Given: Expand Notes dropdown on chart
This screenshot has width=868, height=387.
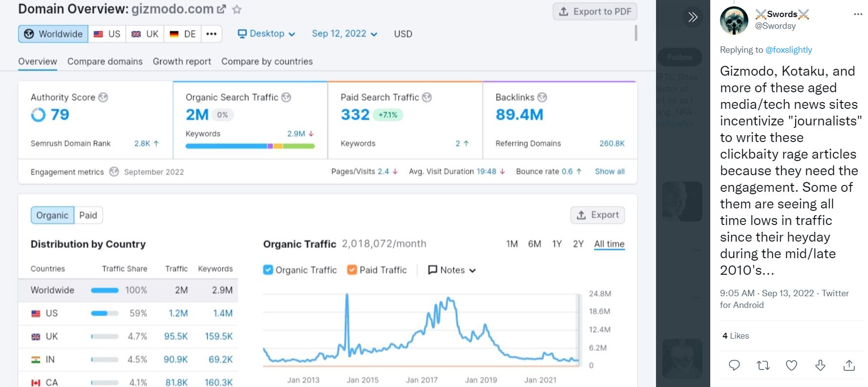Looking at the screenshot, I should (452, 270).
